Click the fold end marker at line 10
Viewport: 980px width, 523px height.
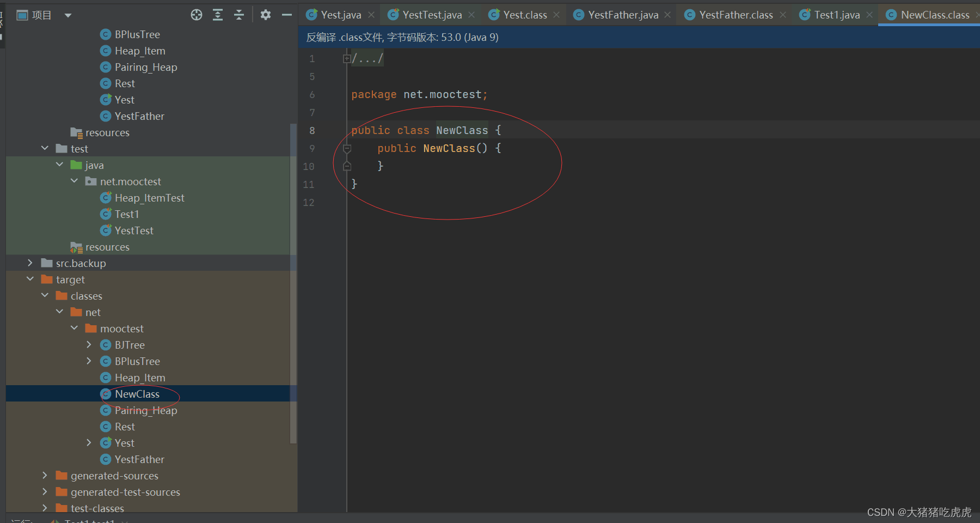point(347,166)
